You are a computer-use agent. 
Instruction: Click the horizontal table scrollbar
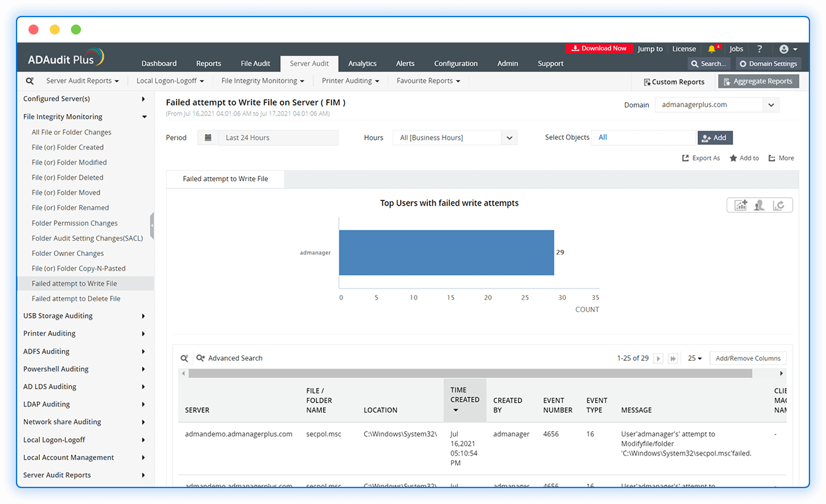[470, 373]
